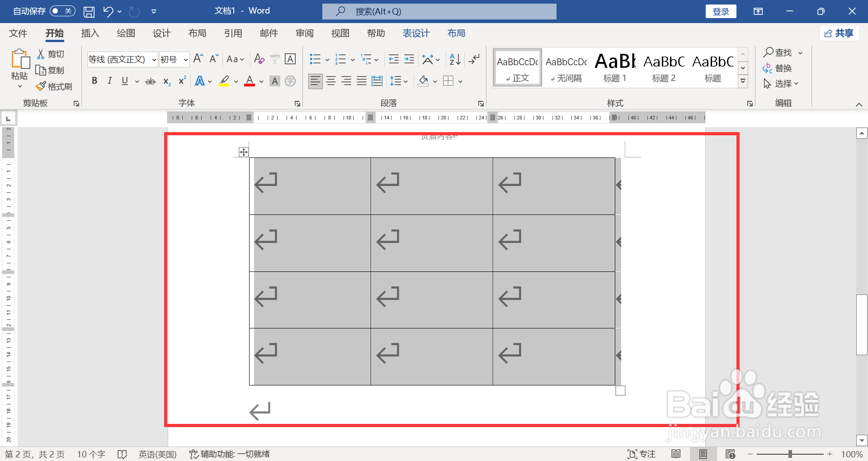Click the Sort A-Z icon

point(455,59)
